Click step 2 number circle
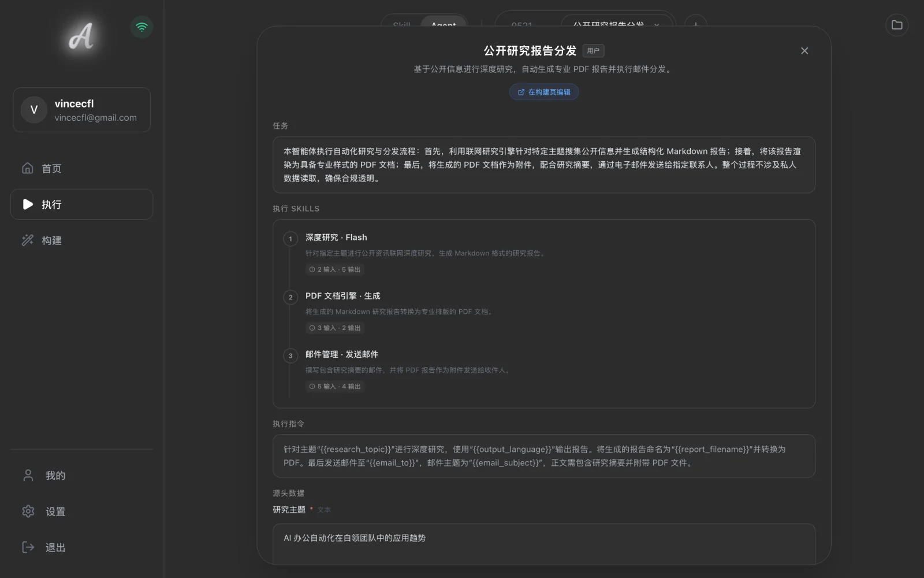The width and height of the screenshot is (924, 578). click(290, 297)
